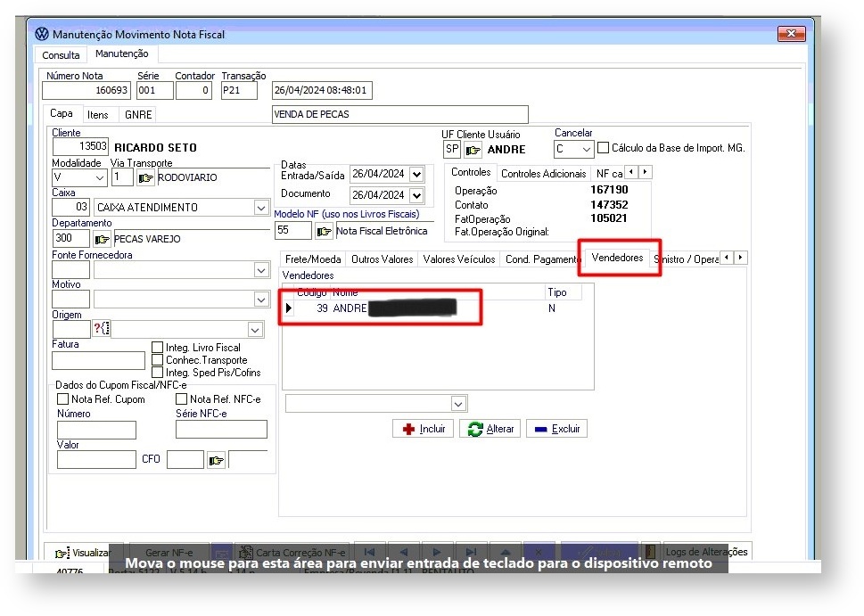Open the Controles Adicionais tab
The height and width of the screenshot is (616, 864).
[x=543, y=174]
